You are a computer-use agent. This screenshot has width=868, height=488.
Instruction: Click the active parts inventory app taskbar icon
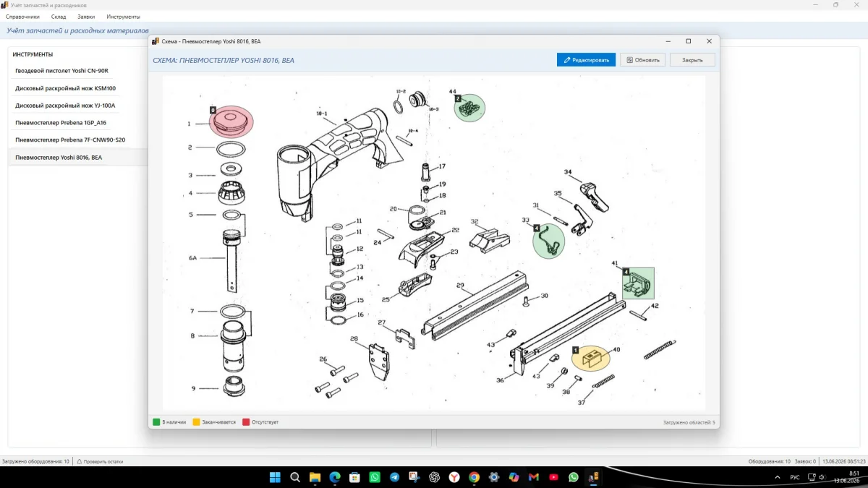593,477
